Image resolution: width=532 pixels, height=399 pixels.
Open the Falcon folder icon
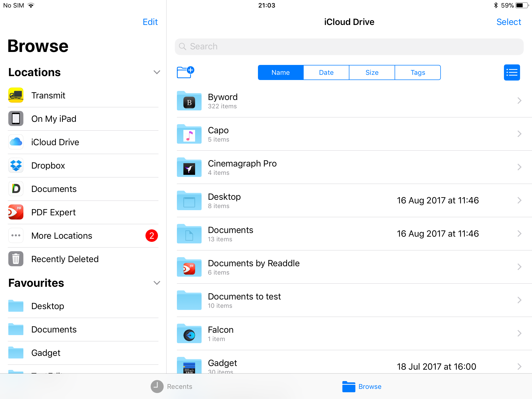coord(189,334)
